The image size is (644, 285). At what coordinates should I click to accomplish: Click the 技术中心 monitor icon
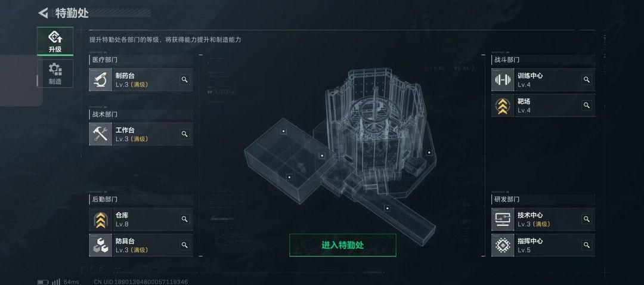click(x=503, y=219)
